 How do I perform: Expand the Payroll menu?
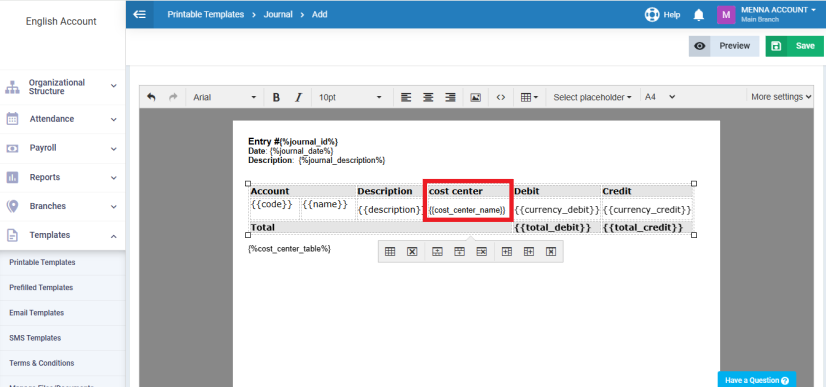pos(62,148)
